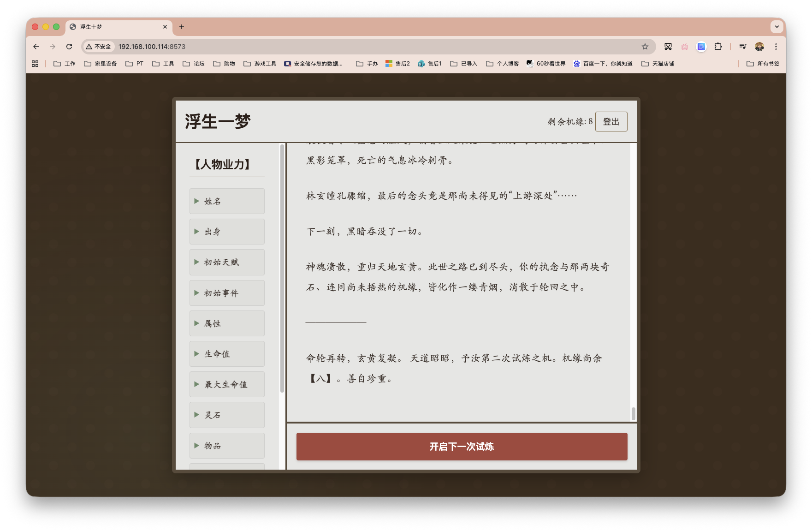Expand the 属性 section

pyautogui.click(x=226, y=323)
